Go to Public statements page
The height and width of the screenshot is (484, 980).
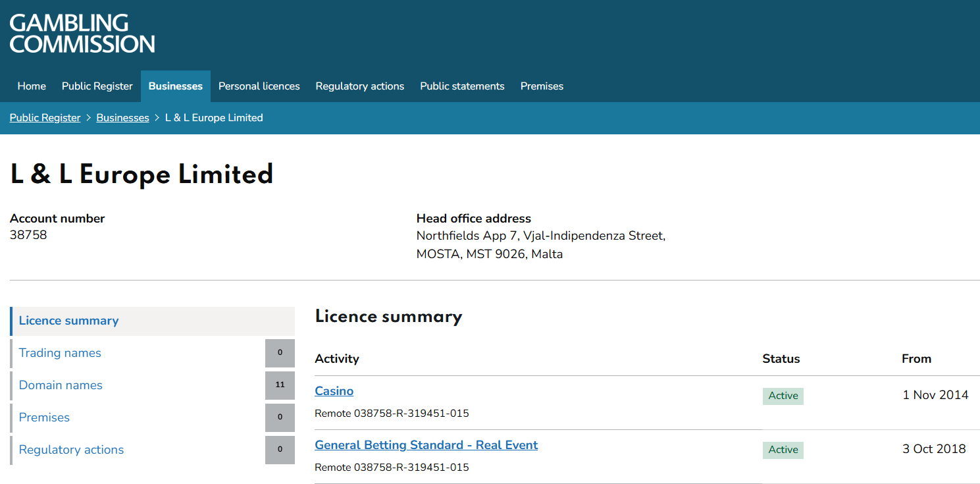pyautogui.click(x=462, y=86)
